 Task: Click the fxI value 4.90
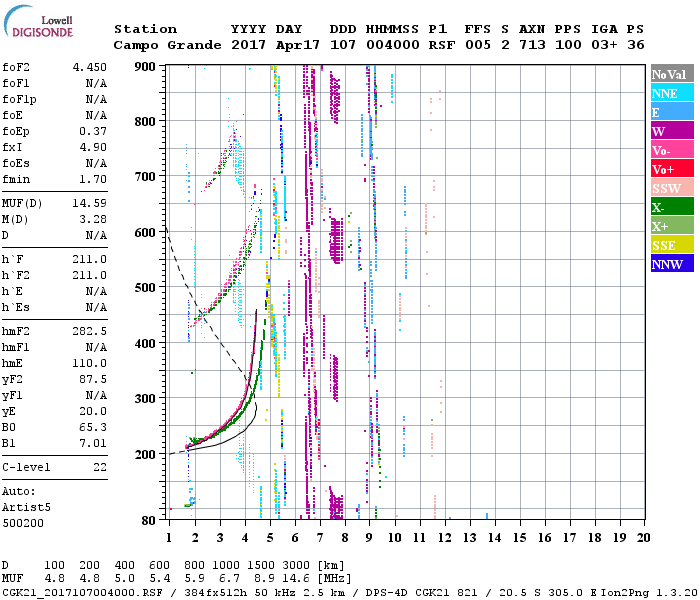click(x=93, y=147)
